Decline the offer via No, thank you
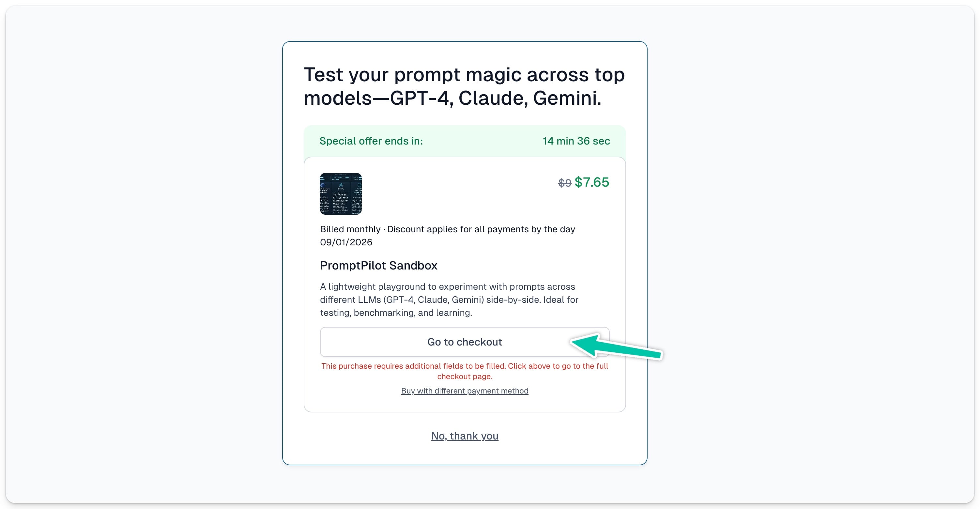The height and width of the screenshot is (509, 980). point(465,436)
